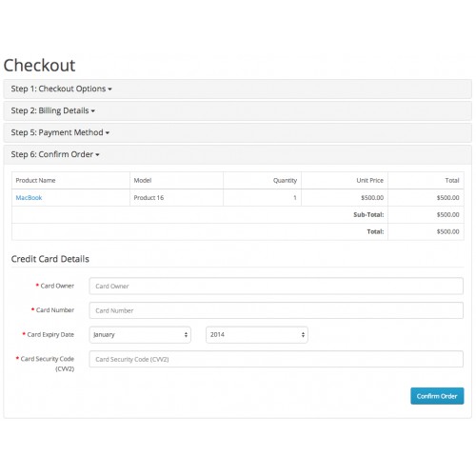476x476 pixels.
Task: Focus the Card Owner input field
Action: point(276,286)
